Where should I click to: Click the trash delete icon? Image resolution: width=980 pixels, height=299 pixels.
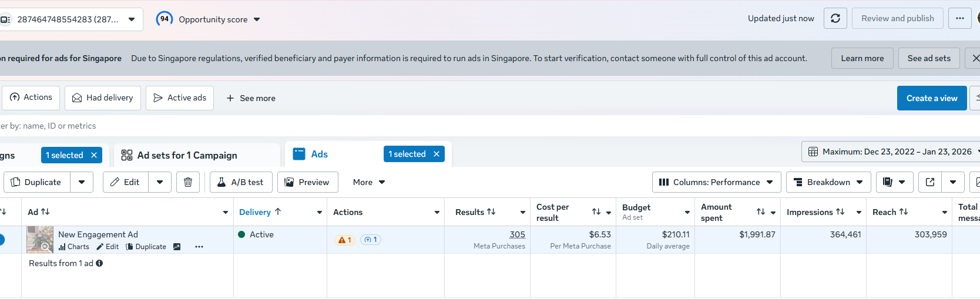pyautogui.click(x=188, y=182)
